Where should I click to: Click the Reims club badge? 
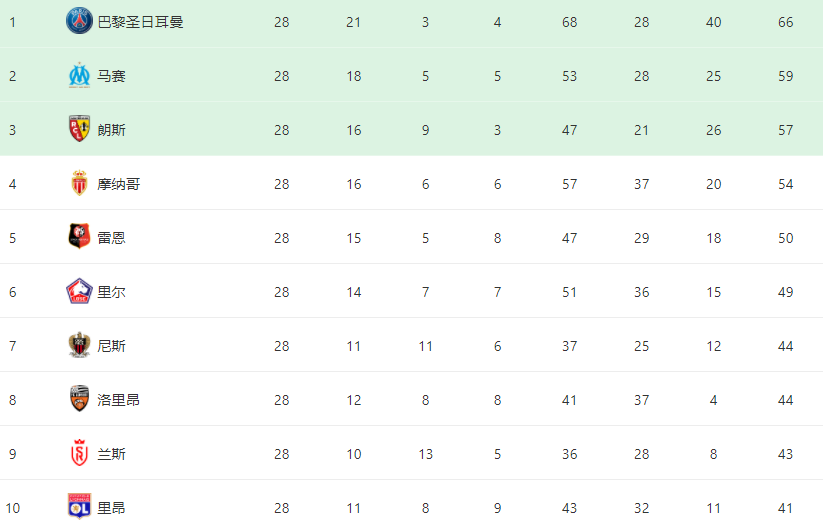pyautogui.click(x=79, y=453)
